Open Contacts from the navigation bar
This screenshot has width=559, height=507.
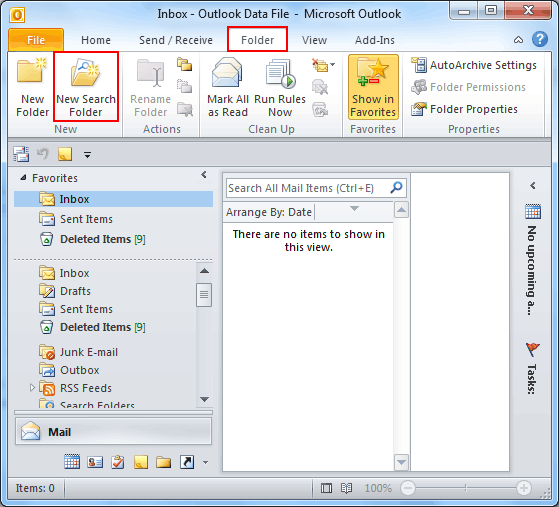[95, 462]
